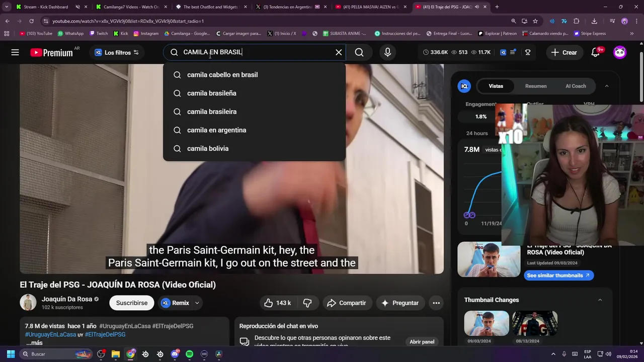
Task: Open Compartir share dialog
Action: click(x=346, y=303)
